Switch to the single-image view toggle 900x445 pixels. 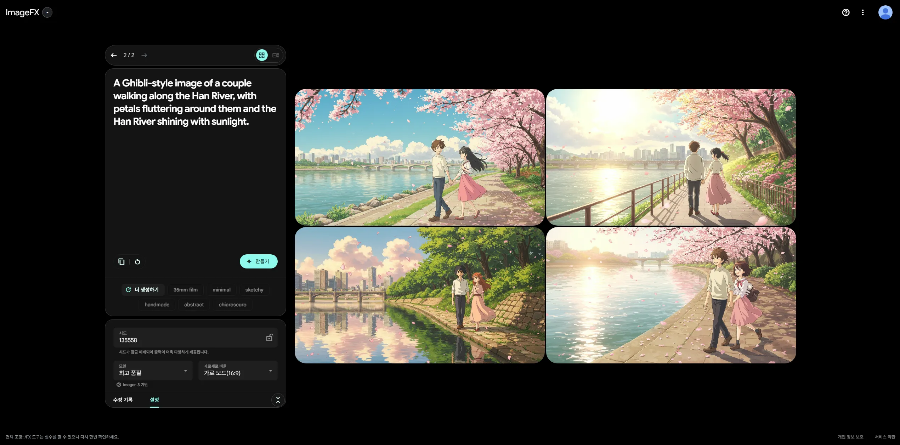(x=276, y=55)
